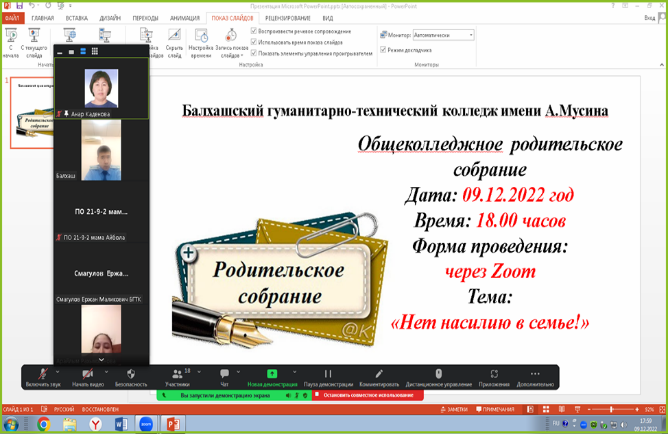Click the zoom-out minus button in the status bar

point(589,409)
